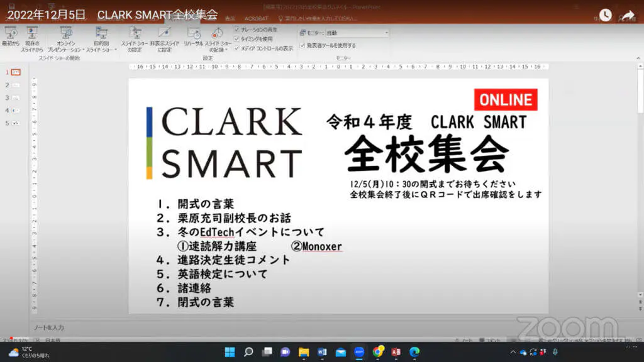Start slideshow from beginning (最初から)
Screen dimensions: 644x362
pos(11,36)
